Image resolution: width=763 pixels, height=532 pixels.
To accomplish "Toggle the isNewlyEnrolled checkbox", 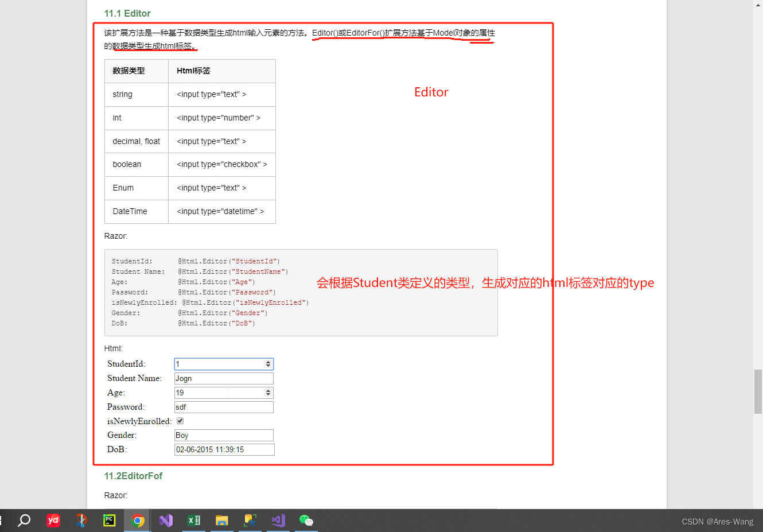I will (x=180, y=421).
